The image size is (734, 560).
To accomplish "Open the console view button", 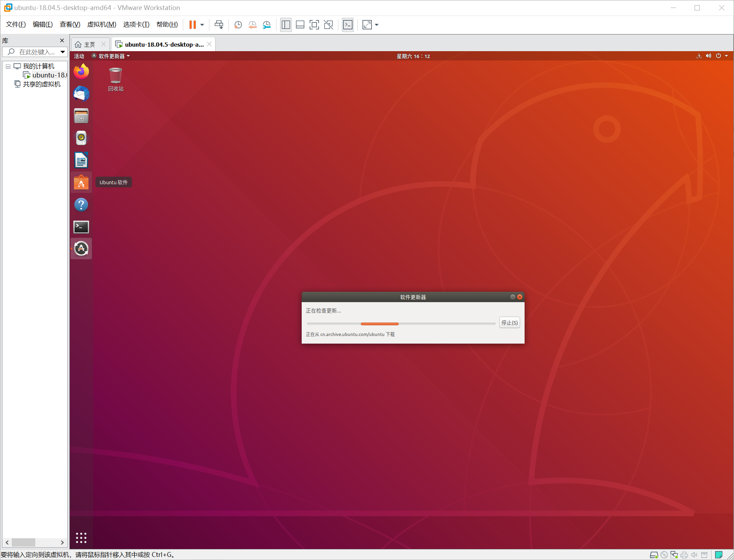I will pyautogui.click(x=348, y=25).
